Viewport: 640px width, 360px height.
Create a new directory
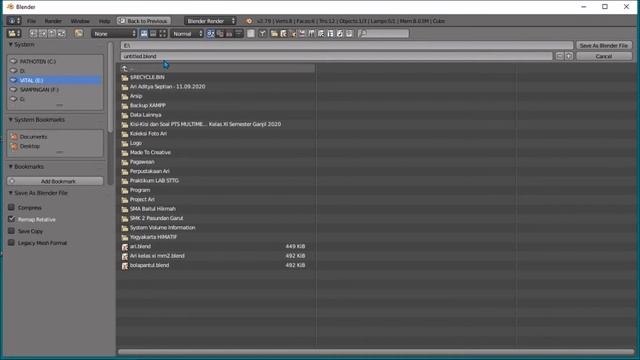tap(79, 33)
